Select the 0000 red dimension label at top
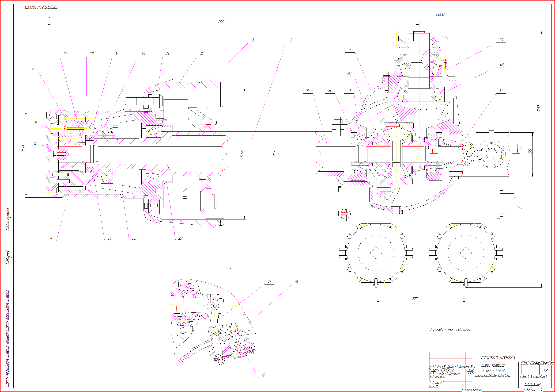This screenshot has height=392, width=555. pos(440,14)
